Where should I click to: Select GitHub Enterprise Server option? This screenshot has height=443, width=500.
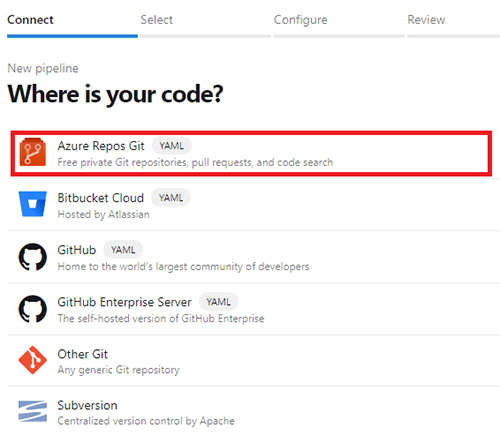pos(253,309)
